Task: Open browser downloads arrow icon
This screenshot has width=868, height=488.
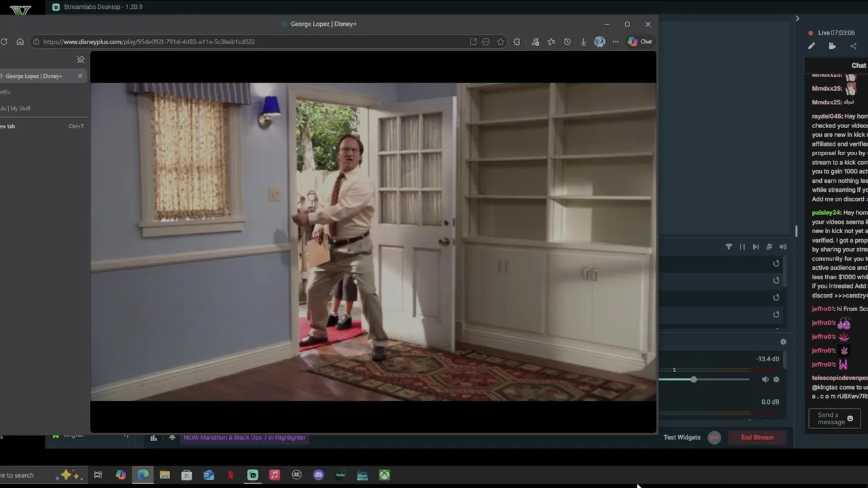Action: (583, 41)
